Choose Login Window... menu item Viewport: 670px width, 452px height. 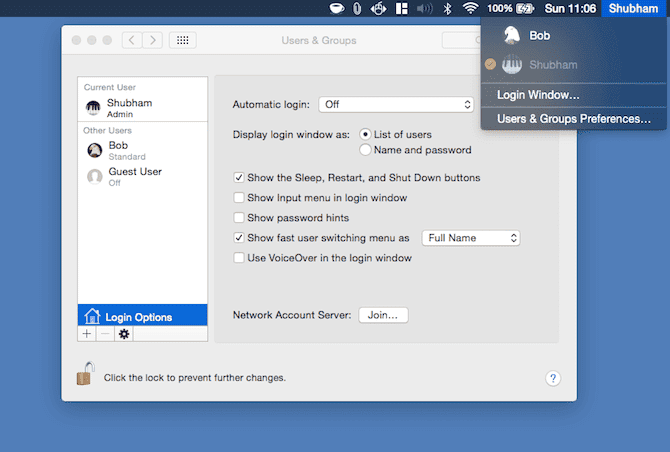pos(573,95)
